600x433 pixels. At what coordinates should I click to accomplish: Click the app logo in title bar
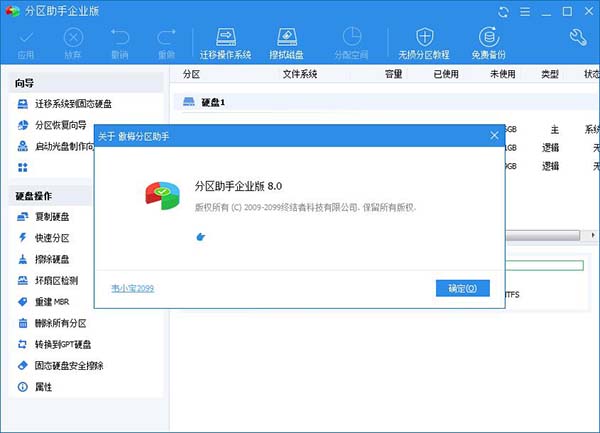(12, 11)
